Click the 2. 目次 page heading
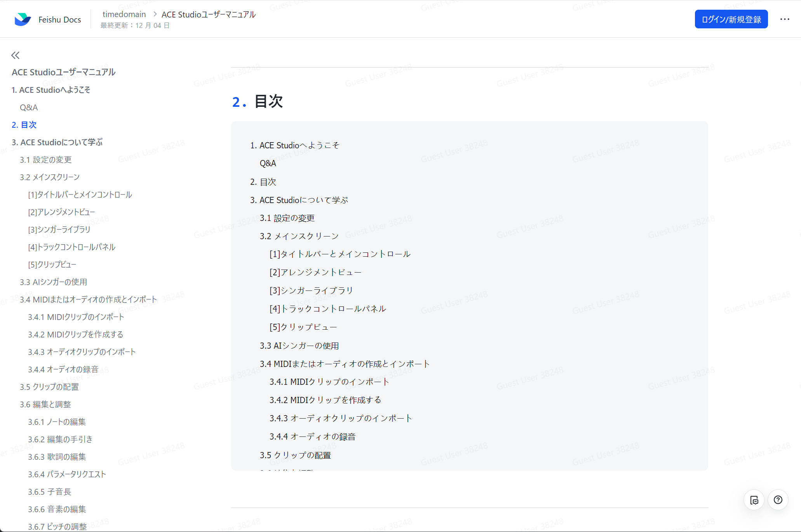The width and height of the screenshot is (801, 532). click(x=258, y=101)
